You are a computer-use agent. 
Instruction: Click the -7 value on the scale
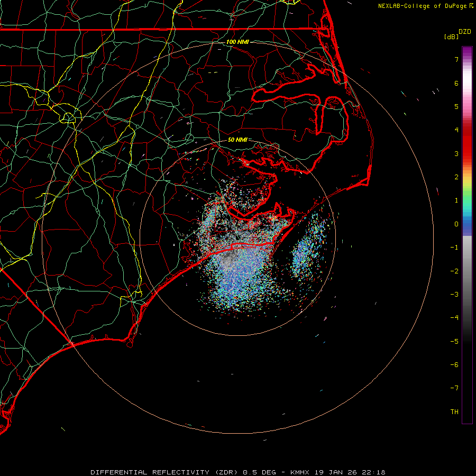(454, 388)
